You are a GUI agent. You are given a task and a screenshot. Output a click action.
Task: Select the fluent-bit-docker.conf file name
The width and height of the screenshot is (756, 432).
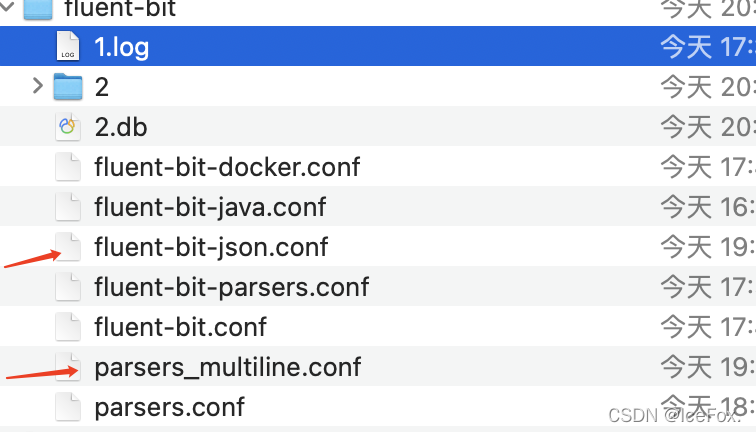[227, 167]
